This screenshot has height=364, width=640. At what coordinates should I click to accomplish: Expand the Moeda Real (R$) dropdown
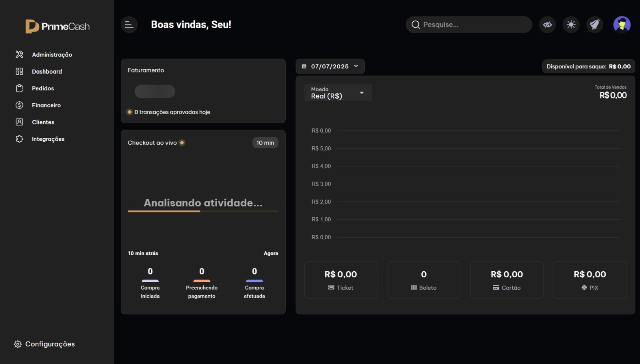[337, 93]
